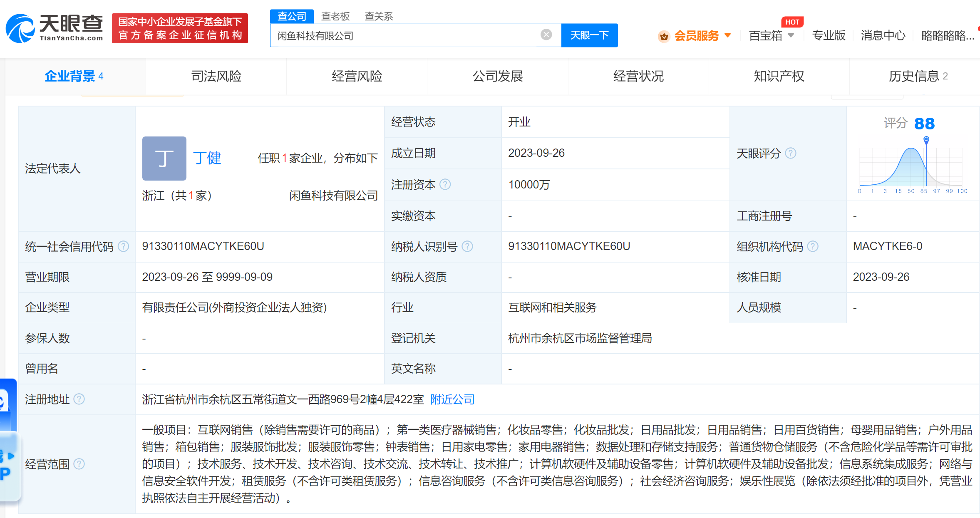Select the 查关系 search tab

pyautogui.click(x=379, y=16)
